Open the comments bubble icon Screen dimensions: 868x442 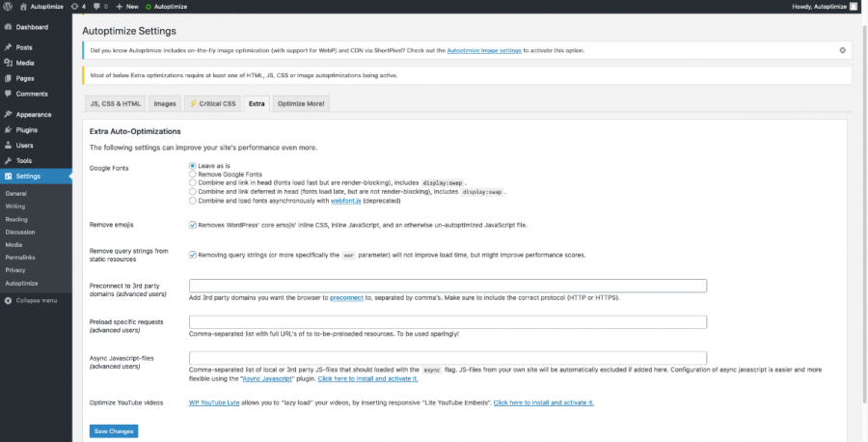100,7
